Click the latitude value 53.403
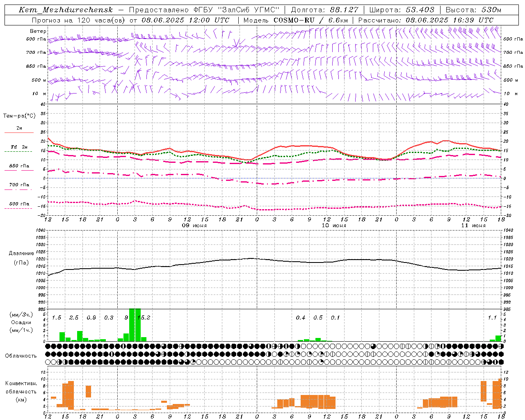This screenshot has width=525, height=420. click(420, 10)
